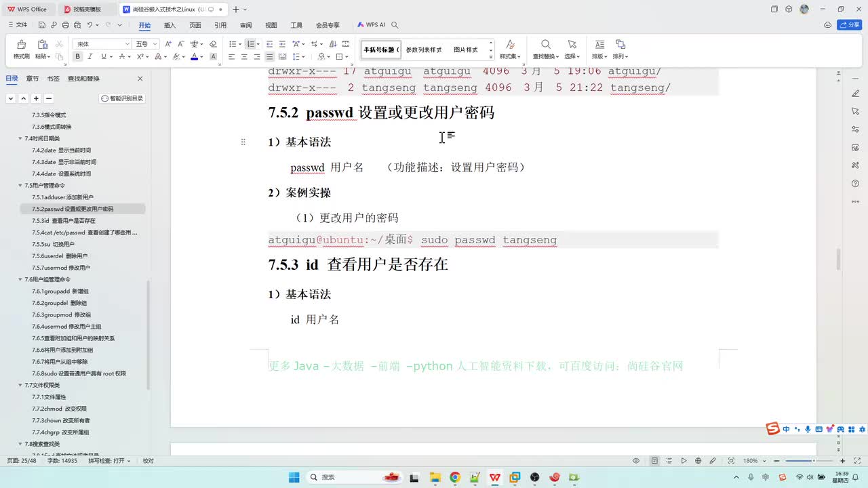The height and width of the screenshot is (488, 868).
Task: Close the navigation pane
Action: tap(140, 79)
